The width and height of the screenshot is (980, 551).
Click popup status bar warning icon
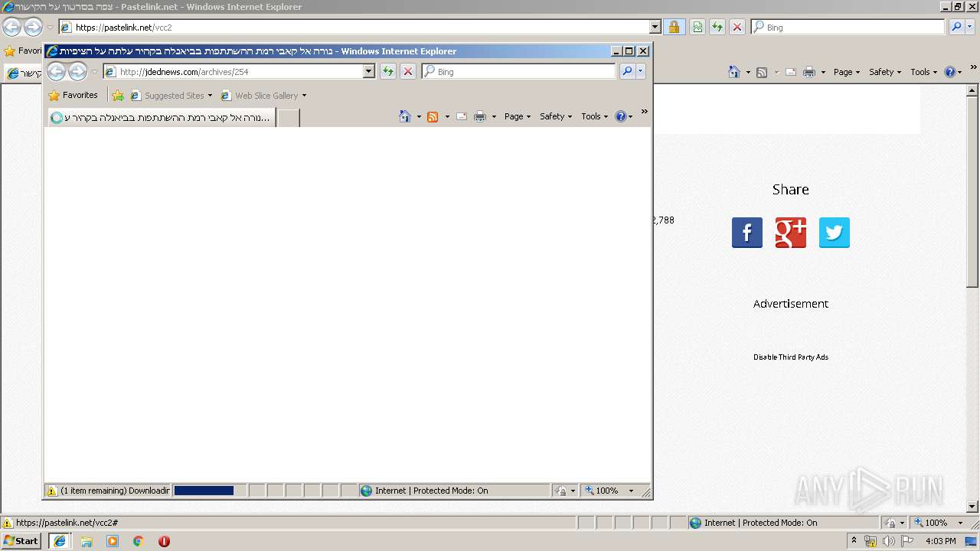(x=51, y=491)
